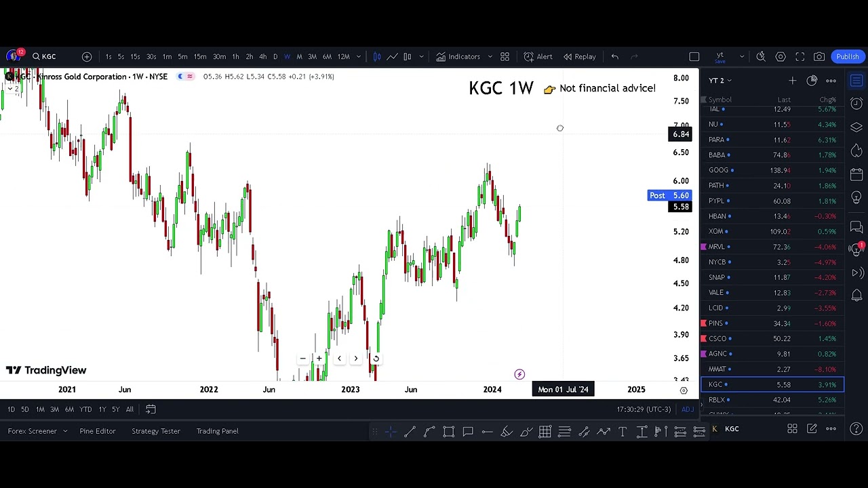
Task: Open the go to date calendar icon
Action: [x=151, y=409]
